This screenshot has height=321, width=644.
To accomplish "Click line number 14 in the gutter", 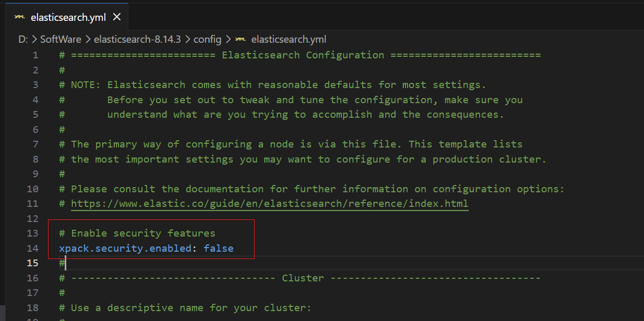I will click(x=32, y=249).
